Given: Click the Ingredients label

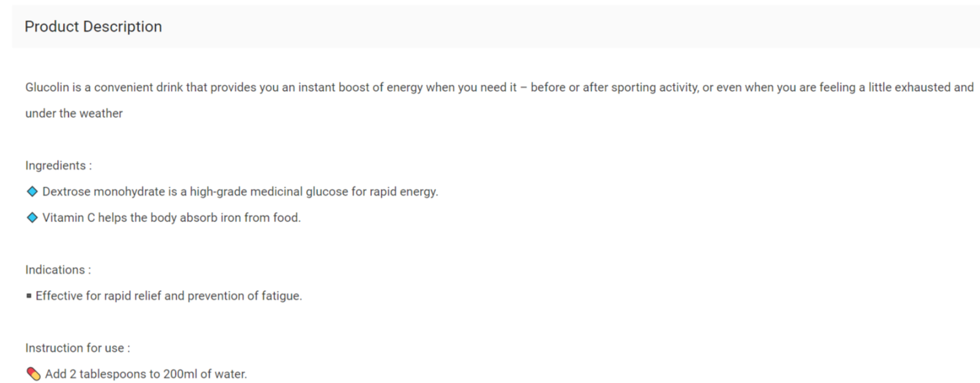Looking at the screenshot, I should [58, 166].
